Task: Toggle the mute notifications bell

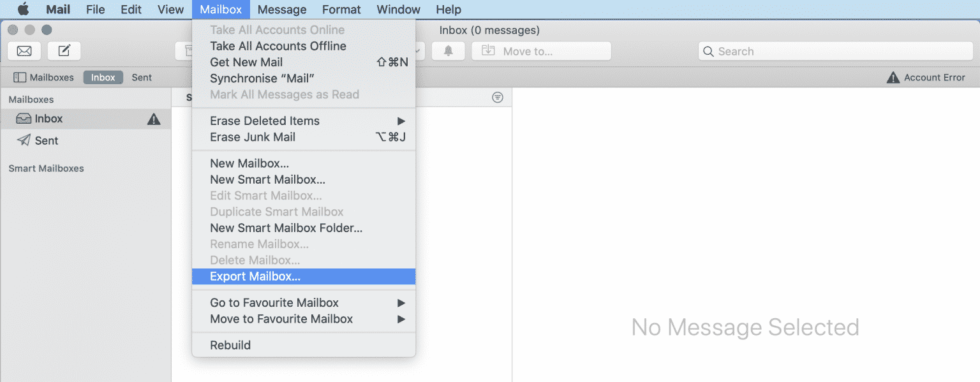Action: pos(449,51)
